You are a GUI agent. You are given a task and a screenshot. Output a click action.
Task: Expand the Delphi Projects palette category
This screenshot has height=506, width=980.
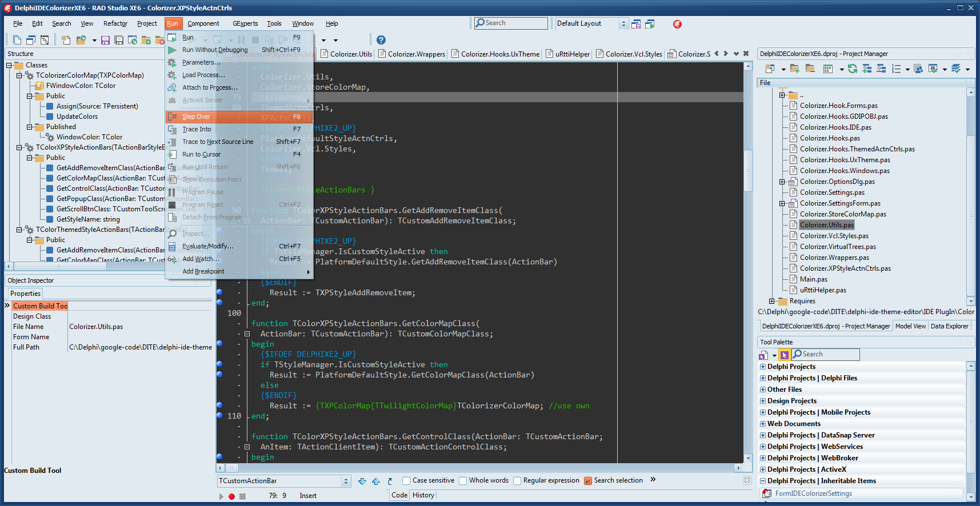tap(763, 367)
